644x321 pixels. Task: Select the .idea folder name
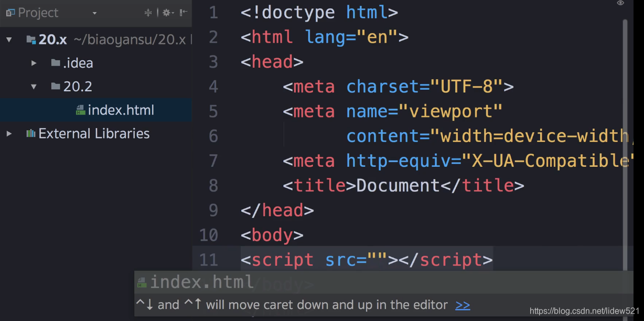click(x=78, y=63)
